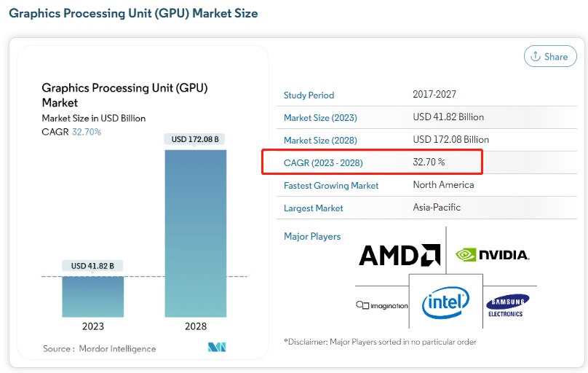Click the Major Players heading
Viewport: 588px width, 373px height.
(312, 236)
